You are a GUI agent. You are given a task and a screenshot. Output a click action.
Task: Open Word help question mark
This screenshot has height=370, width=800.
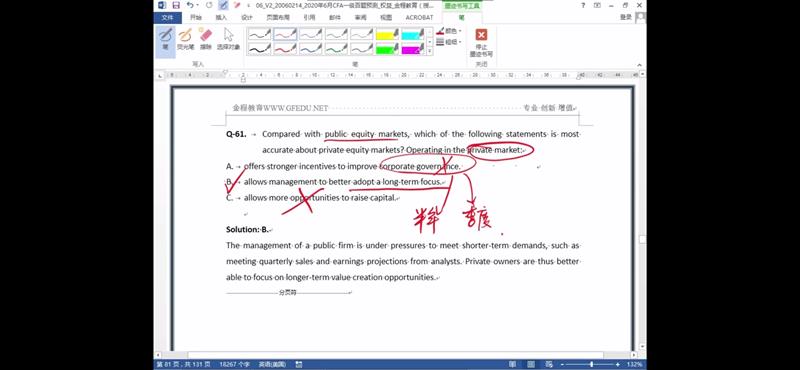pos(583,5)
